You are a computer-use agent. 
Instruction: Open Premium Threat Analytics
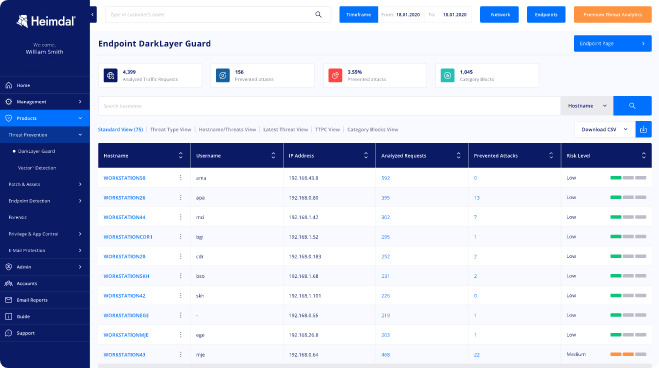coord(613,15)
